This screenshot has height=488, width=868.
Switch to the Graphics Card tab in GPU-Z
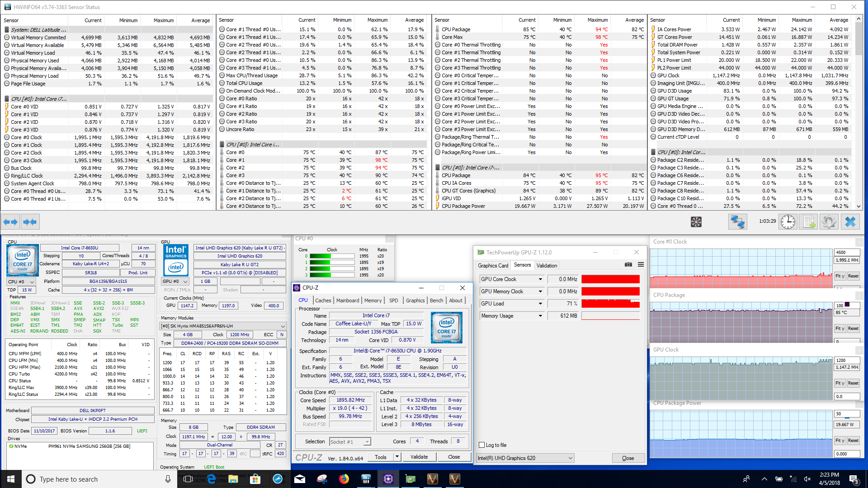(493, 266)
